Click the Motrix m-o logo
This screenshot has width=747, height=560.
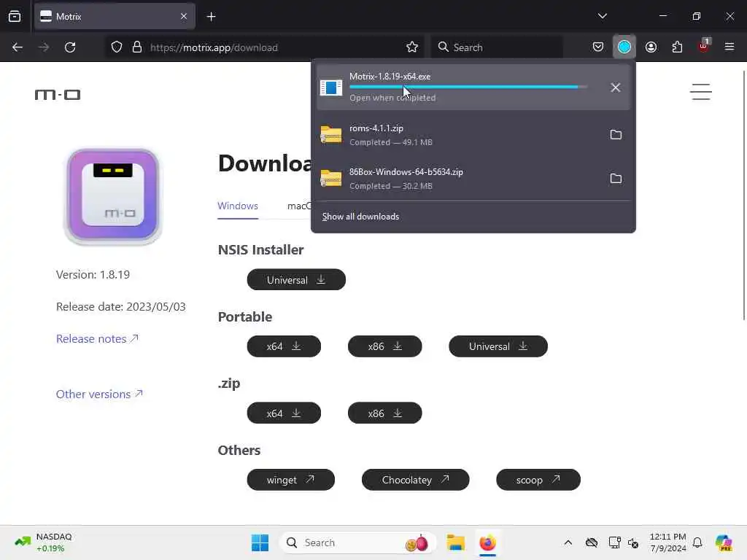coord(58,95)
